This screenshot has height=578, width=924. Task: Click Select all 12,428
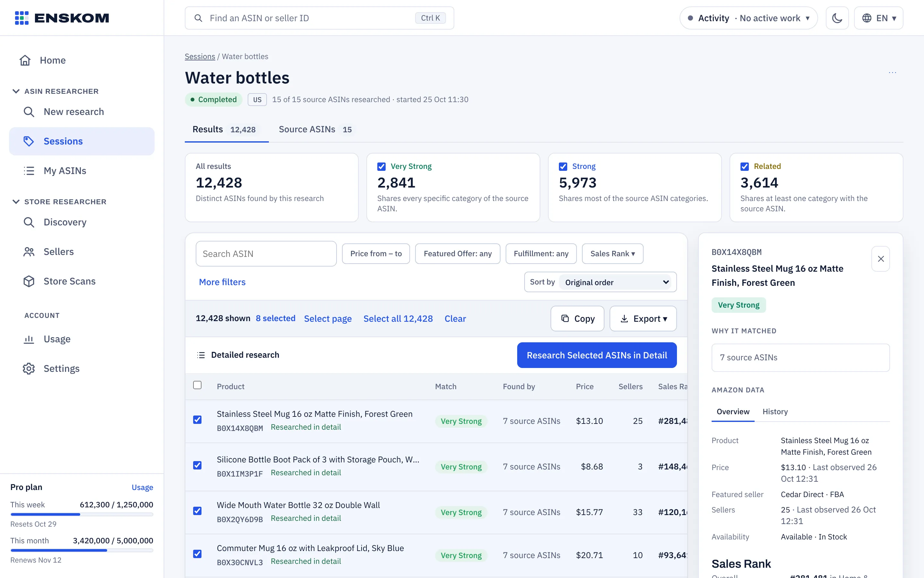pos(398,319)
